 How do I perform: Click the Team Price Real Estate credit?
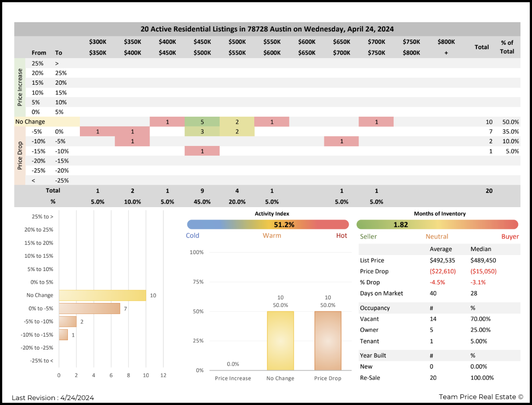(x=481, y=397)
